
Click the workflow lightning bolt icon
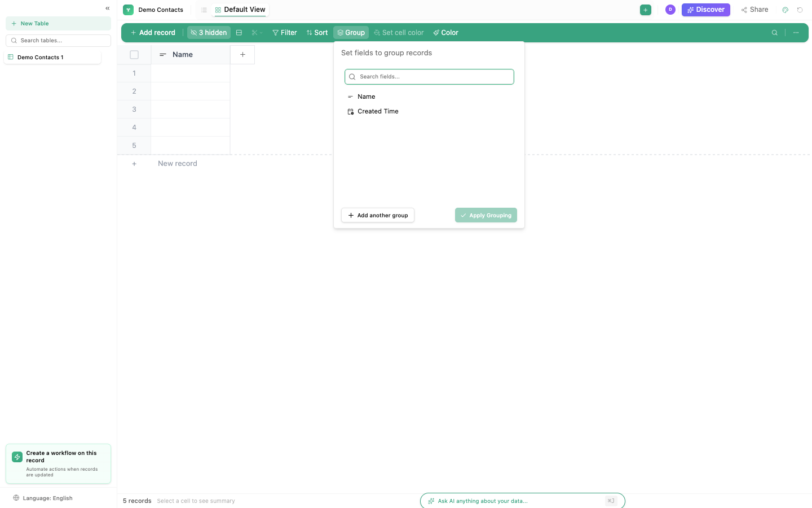coord(17,457)
